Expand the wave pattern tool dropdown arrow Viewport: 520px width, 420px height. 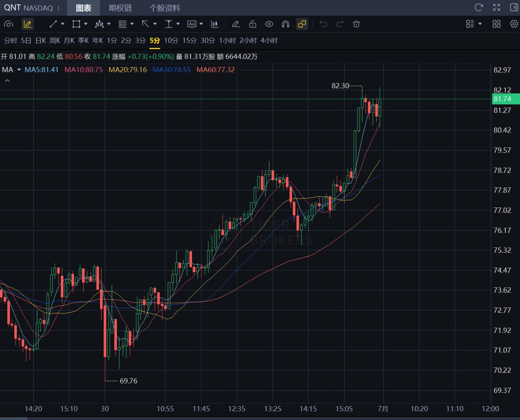[109, 24]
